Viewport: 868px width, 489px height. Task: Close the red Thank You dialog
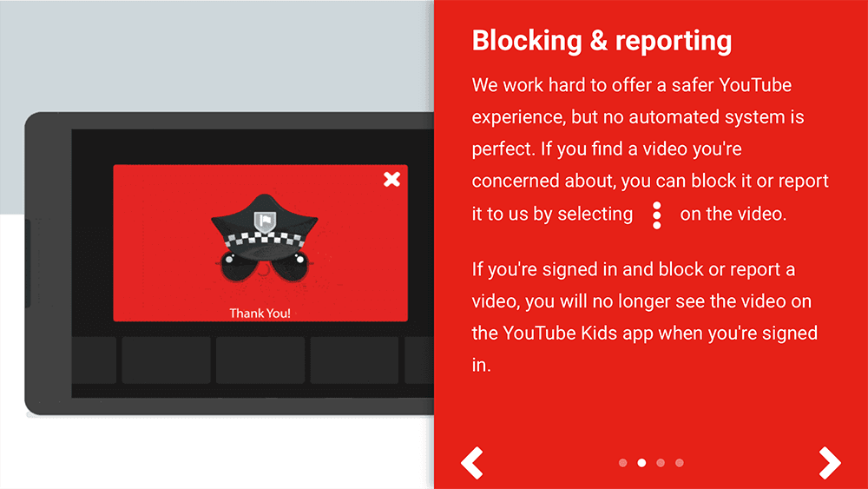[392, 180]
